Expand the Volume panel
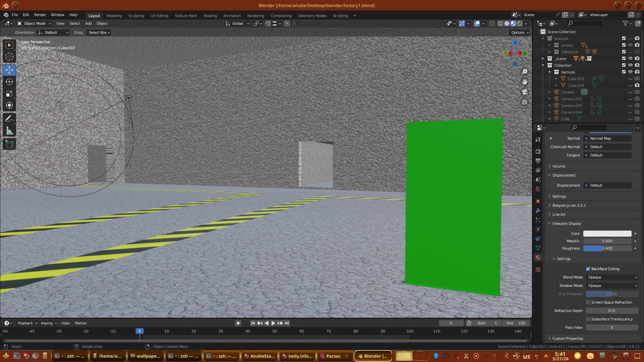 (x=559, y=166)
